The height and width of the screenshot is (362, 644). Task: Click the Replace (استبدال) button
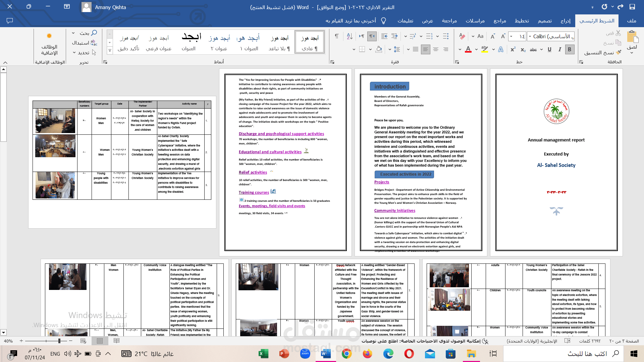[x=84, y=43]
